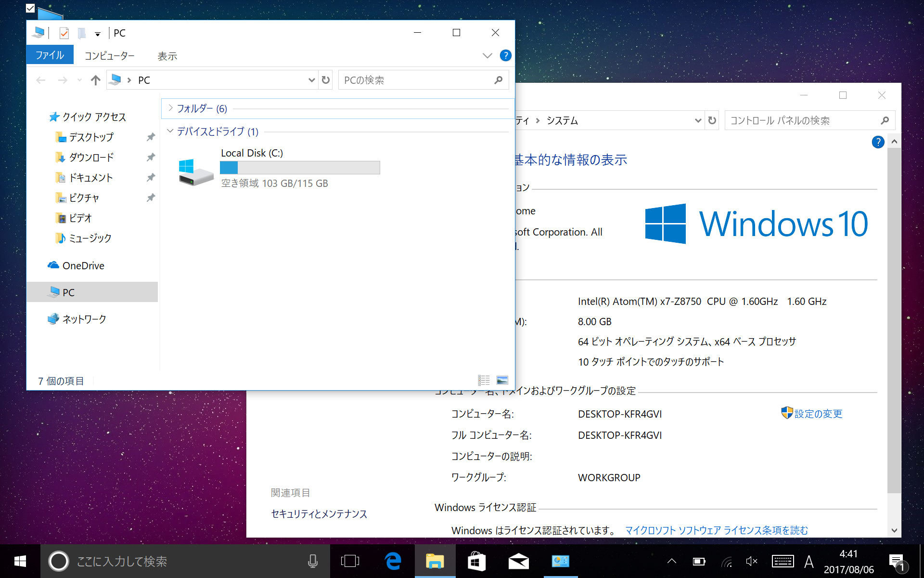This screenshot has height=578, width=924.
Task: Click the Task View taskbar icon
Action: (x=350, y=561)
